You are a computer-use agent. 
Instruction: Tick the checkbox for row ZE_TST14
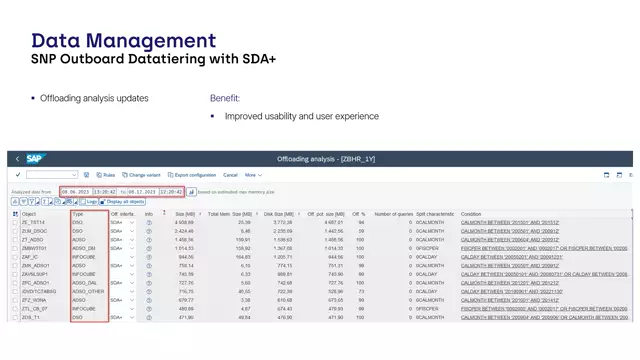coord(15,222)
